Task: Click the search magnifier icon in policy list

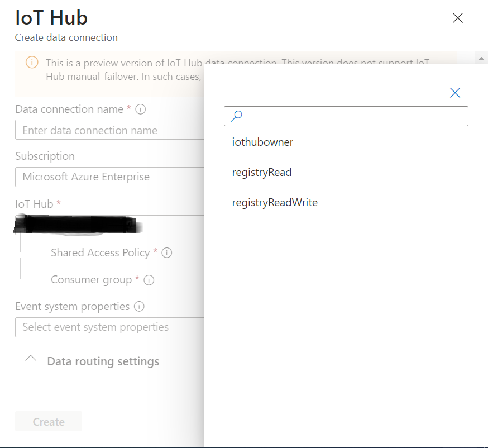Action: (237, 116)
